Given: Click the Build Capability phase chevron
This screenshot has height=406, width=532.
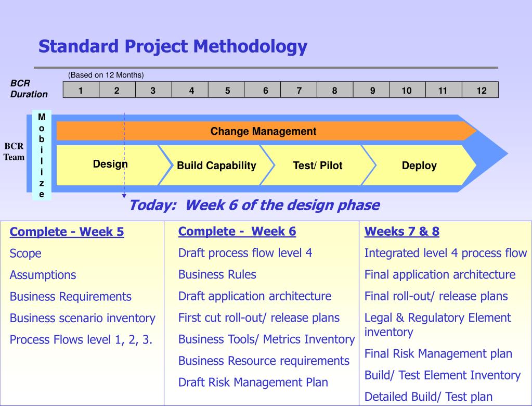Looking at the screenshot, I should pyautogui.click(x=216, y=166).
